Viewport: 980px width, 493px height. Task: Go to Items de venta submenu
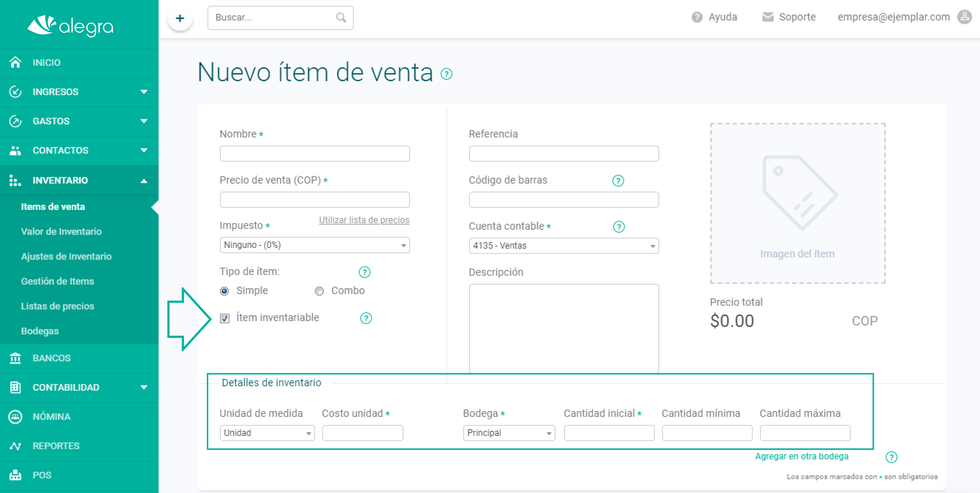point(53,207)
